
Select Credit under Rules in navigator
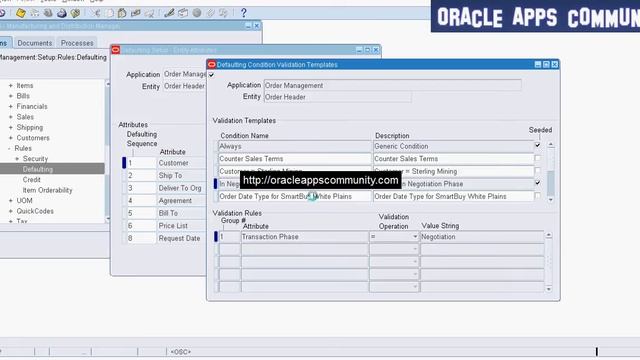tap(31, 180)
